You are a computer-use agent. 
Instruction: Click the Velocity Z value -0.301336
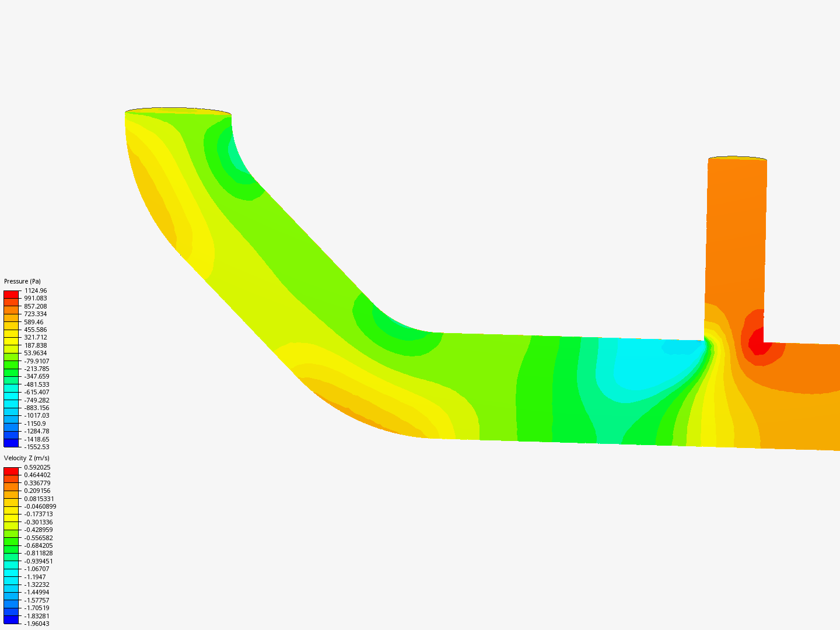point(38,522)
